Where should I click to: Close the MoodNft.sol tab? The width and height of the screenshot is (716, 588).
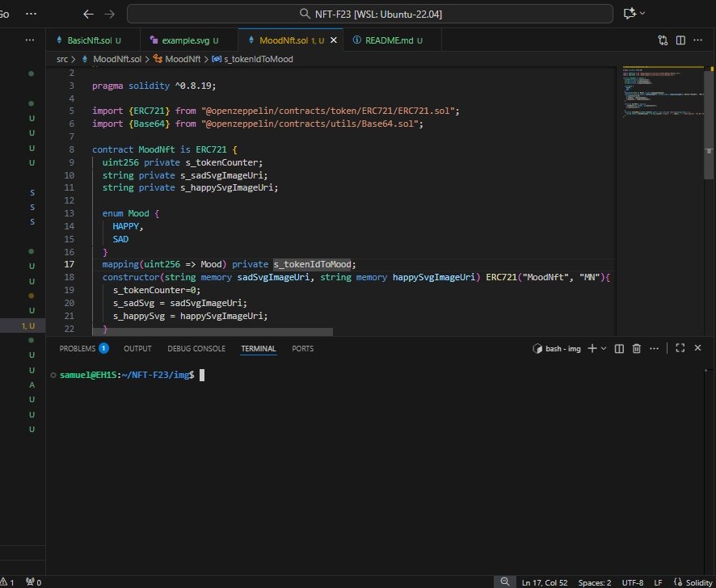pyautogui.click(x=334, y=40)
